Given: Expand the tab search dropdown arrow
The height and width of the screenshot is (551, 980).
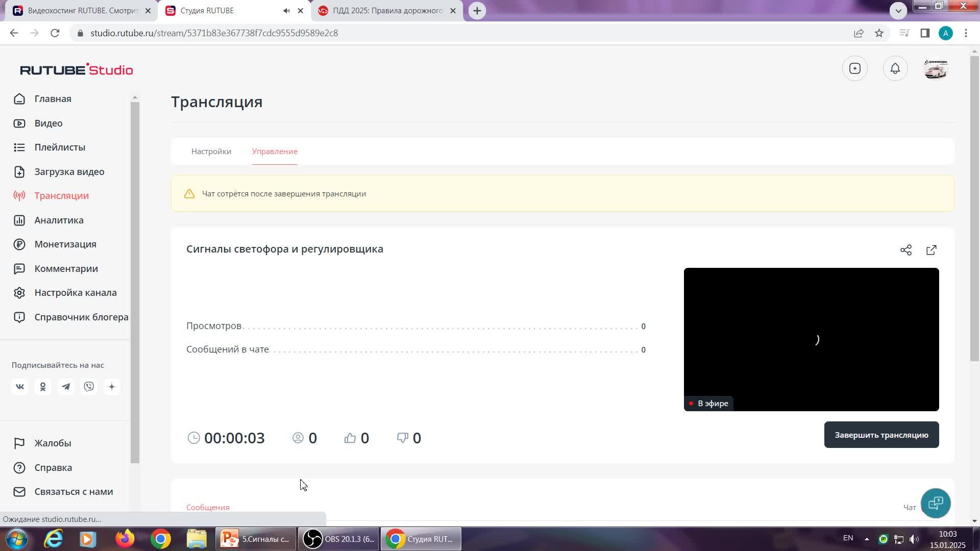Looking at the screenshot, I should tap(898, 10).
